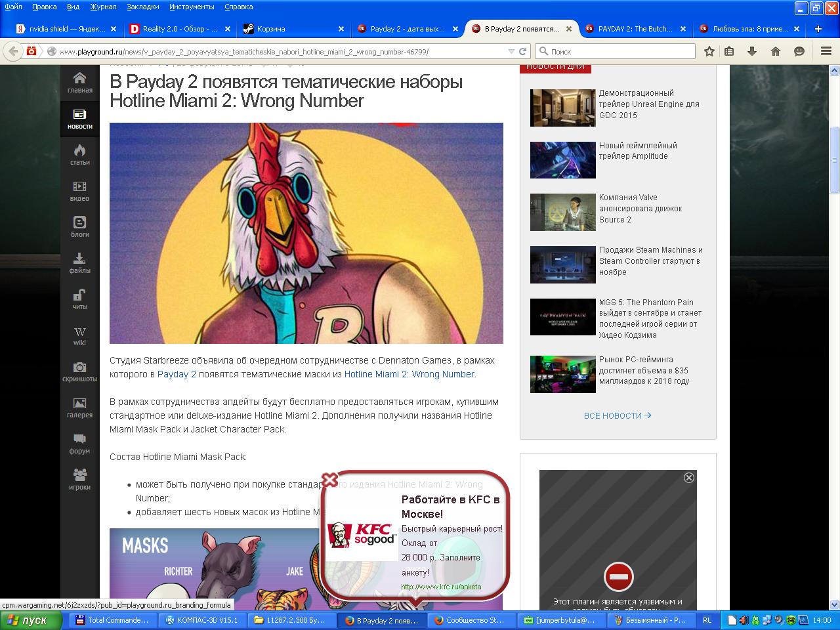Open MGS 5: The Phantom Pain news link

coord(650,319)
